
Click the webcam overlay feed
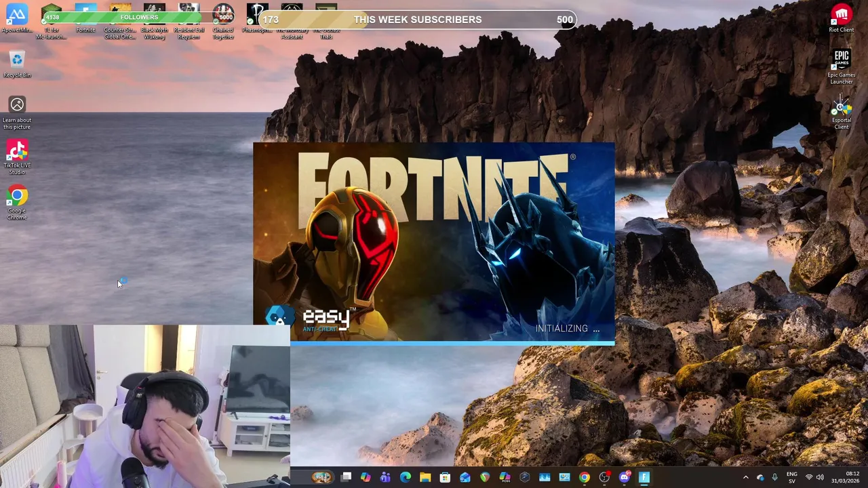coord(145,406)
